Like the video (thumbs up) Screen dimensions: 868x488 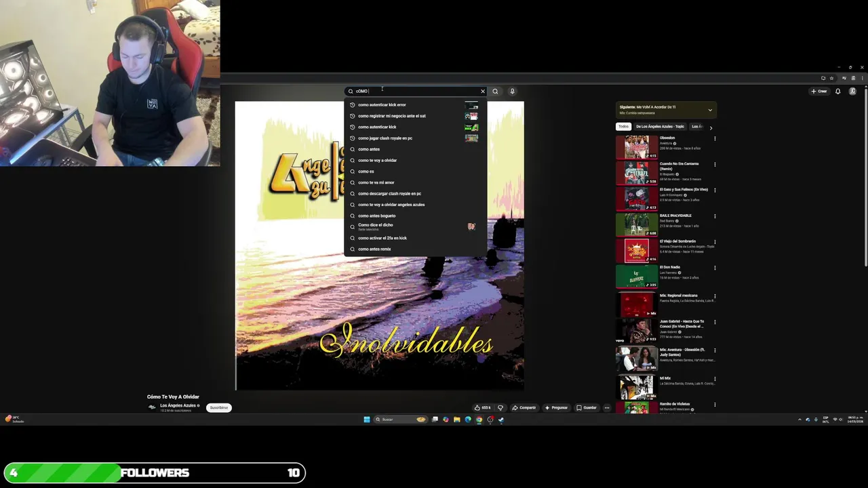482,408
